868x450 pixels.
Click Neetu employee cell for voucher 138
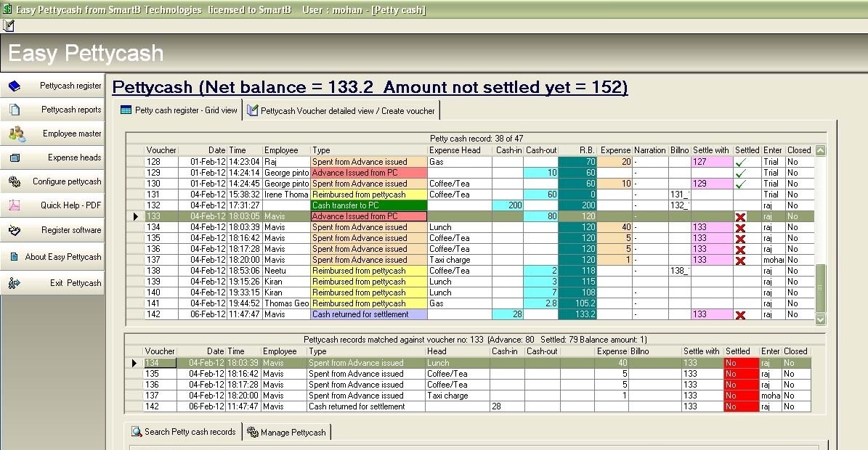(286, 271)
